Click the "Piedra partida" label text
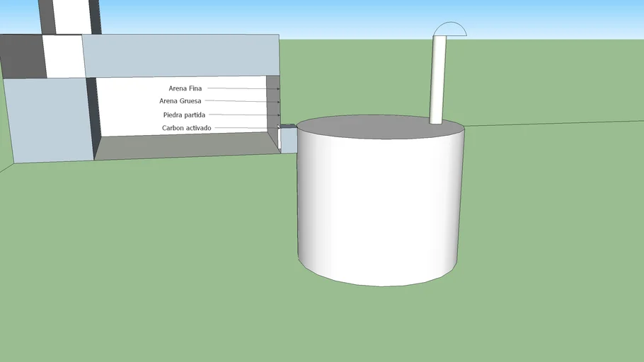This screenshot has width=644, height=362. pos(184,115)
